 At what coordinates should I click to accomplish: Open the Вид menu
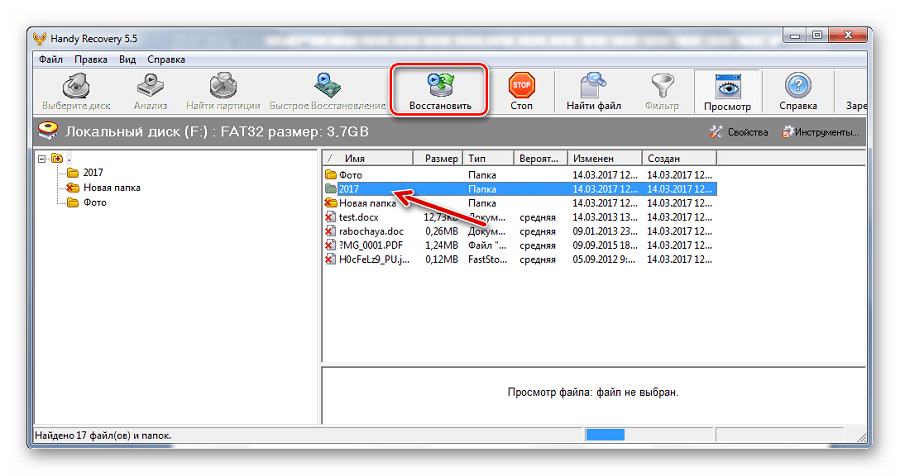(x=127, y=59)
